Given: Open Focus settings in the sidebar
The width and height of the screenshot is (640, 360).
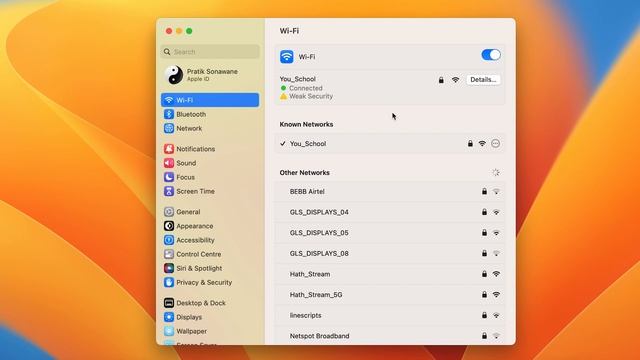Looking at the screenshot, I should point(210,177).
